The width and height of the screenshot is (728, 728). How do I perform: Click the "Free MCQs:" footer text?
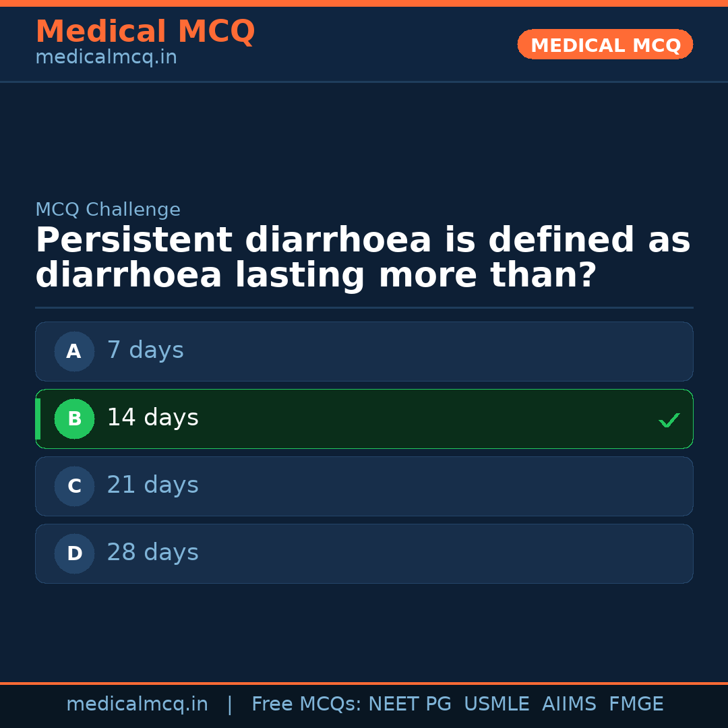(x=307, y=704)
